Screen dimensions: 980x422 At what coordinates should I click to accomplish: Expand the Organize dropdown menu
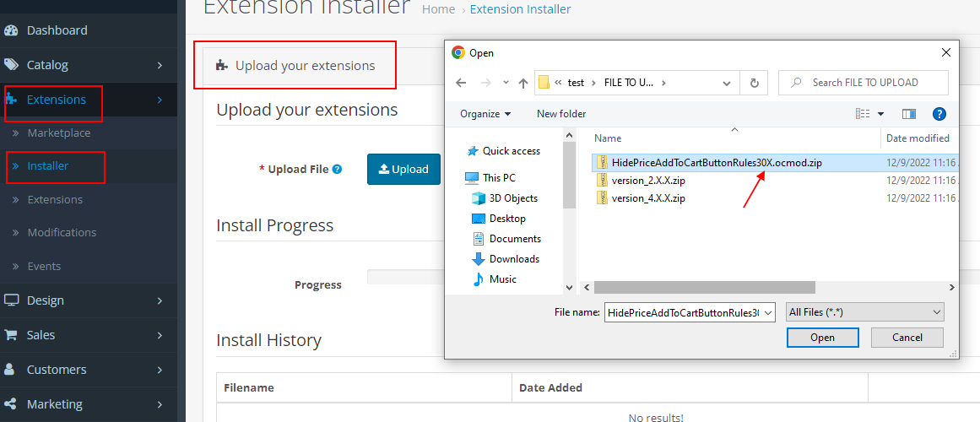tap(485, 114)
